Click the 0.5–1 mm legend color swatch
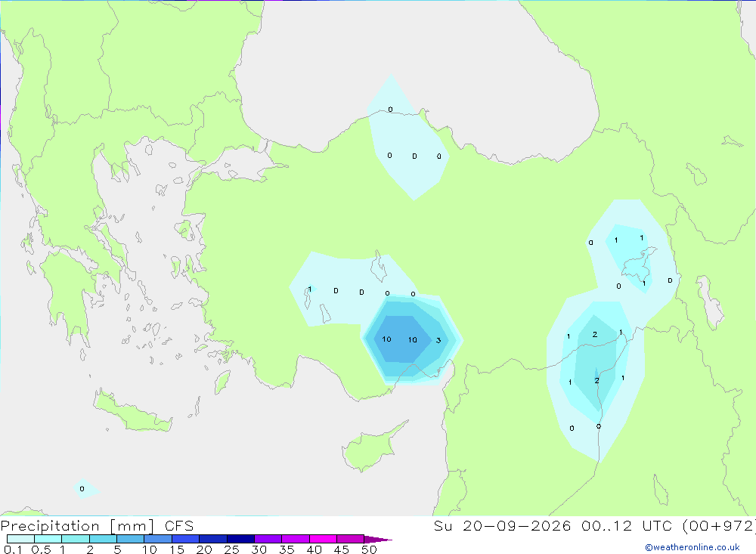 coord(48,539)
